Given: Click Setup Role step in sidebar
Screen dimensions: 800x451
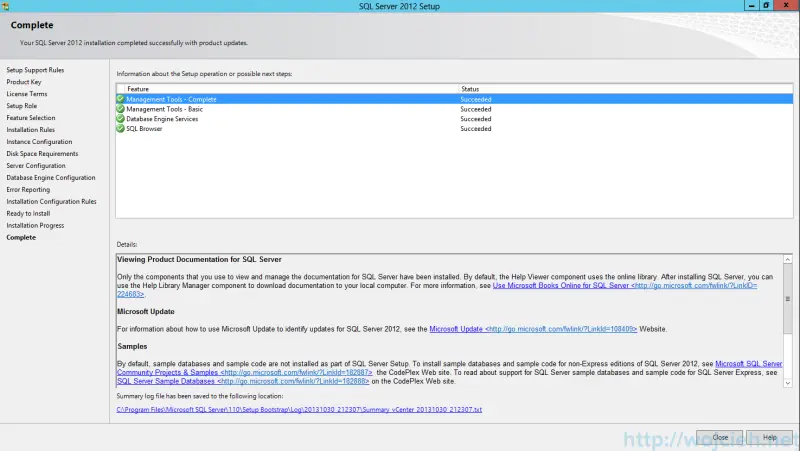Looking at the screenshot, I should click(x=21, y=106).
